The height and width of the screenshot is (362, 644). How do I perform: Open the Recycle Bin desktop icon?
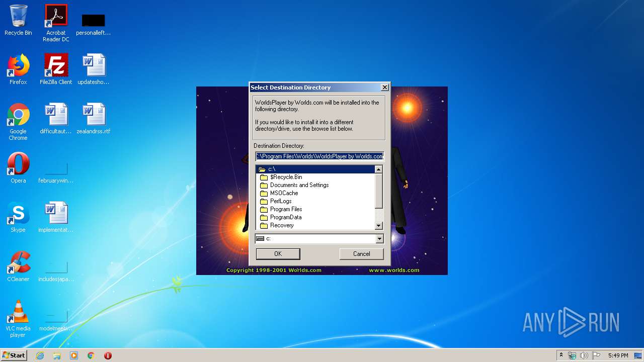click(18, 21)
